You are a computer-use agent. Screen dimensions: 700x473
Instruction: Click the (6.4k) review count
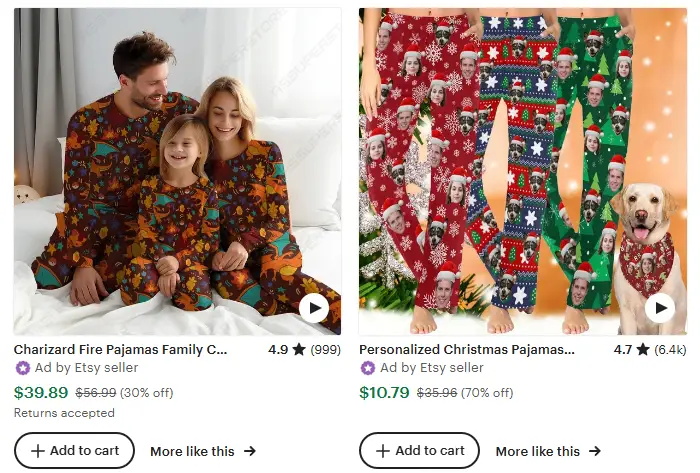(x=670, y=350)
